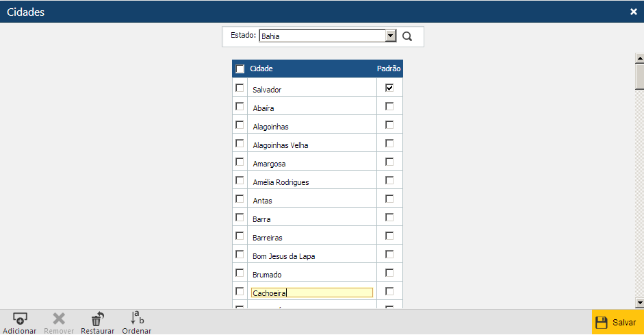Click the Restaurar trash icon
Screen dimensions: 644x335
pyautogui.click(x=97, y=319)
